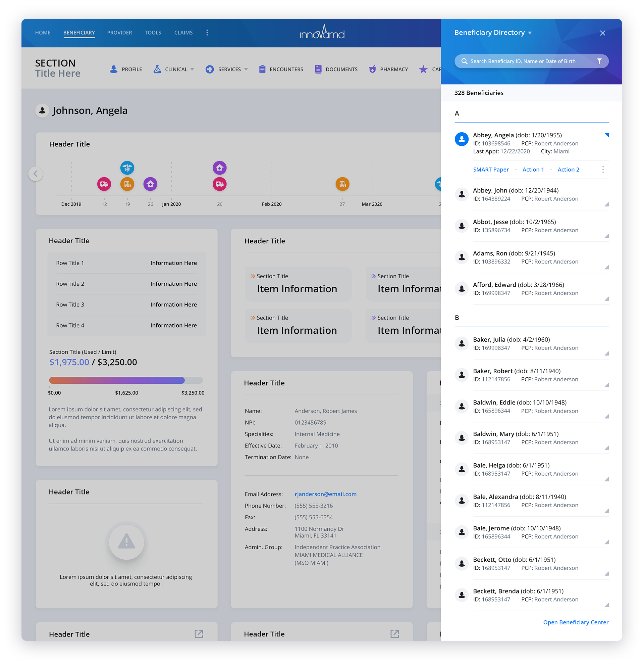Click the Documents page icon

click(318, 69)
